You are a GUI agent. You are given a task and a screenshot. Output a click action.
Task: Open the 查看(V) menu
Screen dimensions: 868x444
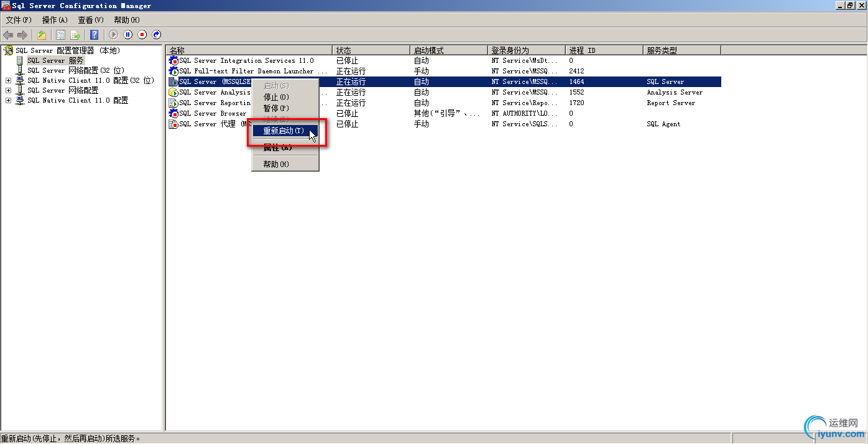[91, 20]
